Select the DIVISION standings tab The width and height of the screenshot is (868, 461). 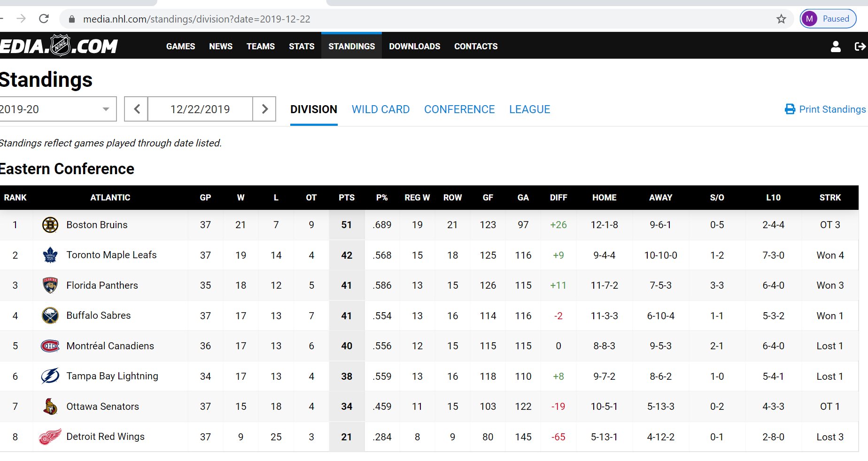314,109
